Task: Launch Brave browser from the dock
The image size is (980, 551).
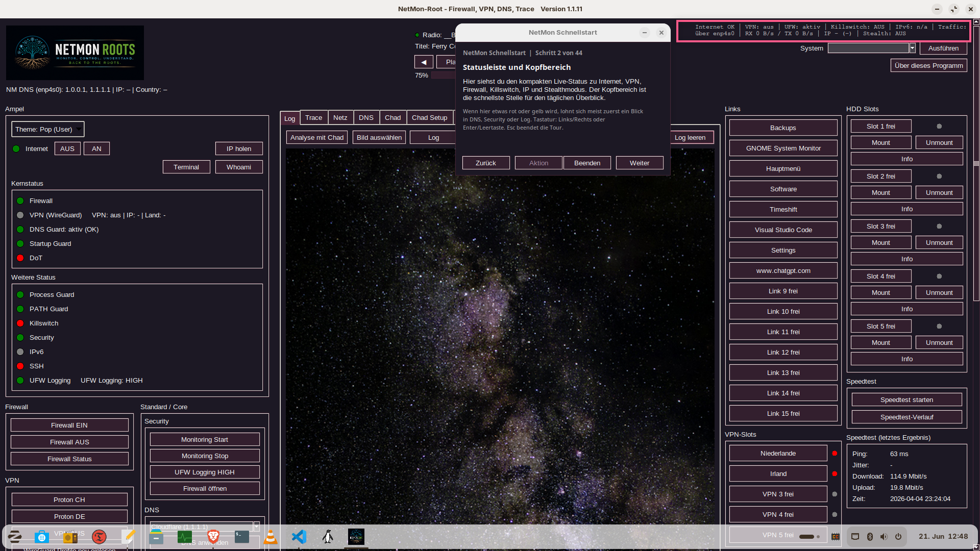Action: 213,536
